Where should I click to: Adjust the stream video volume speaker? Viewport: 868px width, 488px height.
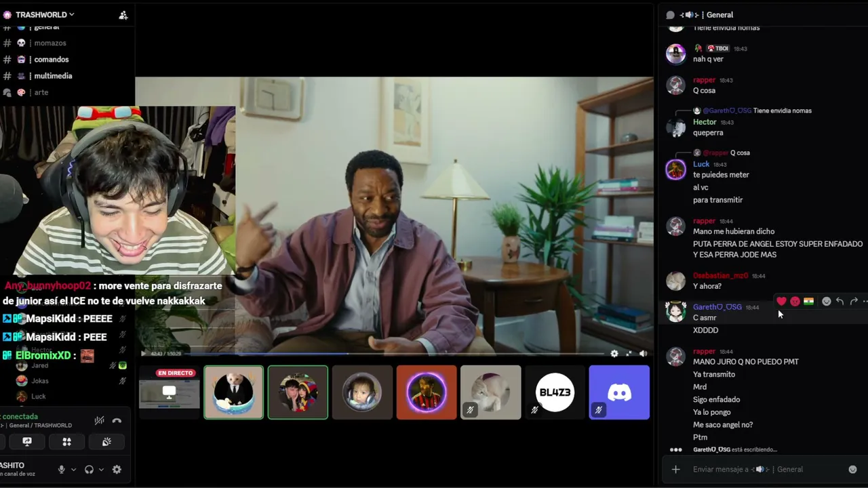click(643, 353)
